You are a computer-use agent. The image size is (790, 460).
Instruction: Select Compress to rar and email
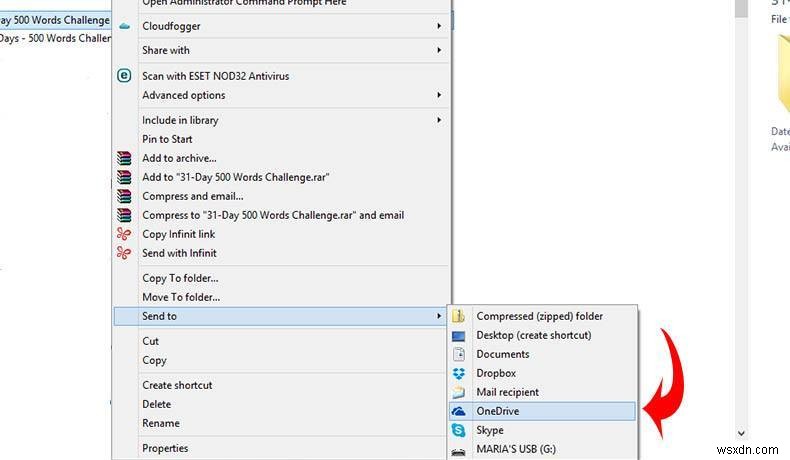click(281, 215)
